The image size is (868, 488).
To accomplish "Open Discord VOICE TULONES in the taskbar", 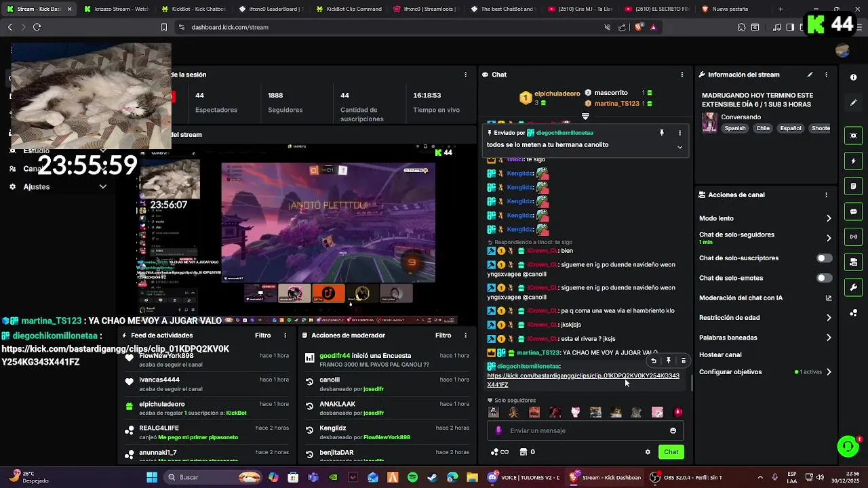I will click(524, 477).
